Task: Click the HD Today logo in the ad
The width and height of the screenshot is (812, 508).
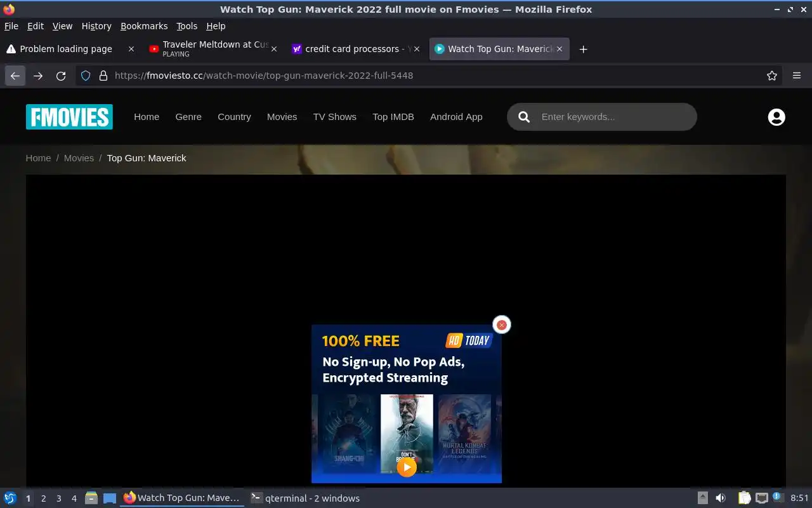Action: [x=469, y=341]
